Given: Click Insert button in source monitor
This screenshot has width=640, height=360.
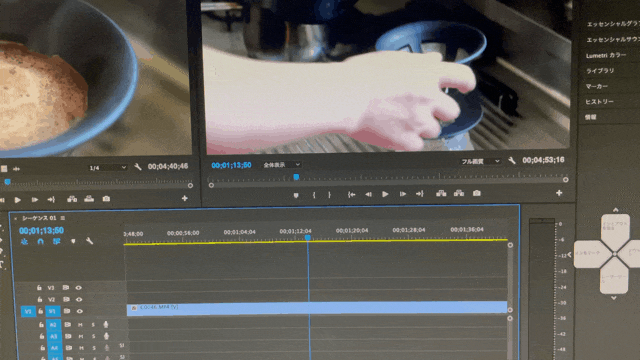Looking at the screenshot, I should (x=72, y=199).
